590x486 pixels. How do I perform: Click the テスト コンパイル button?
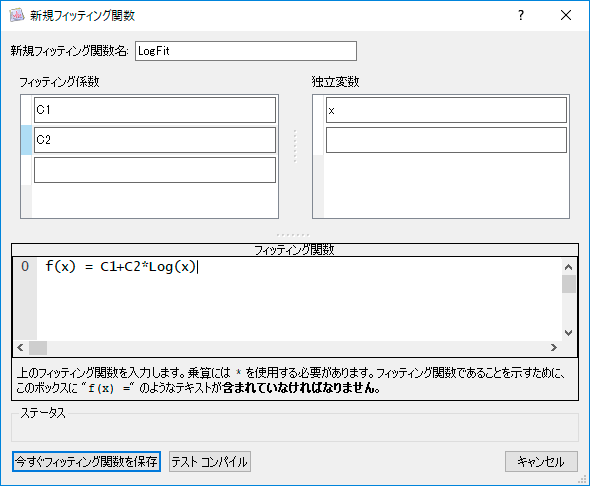point(210,462)
